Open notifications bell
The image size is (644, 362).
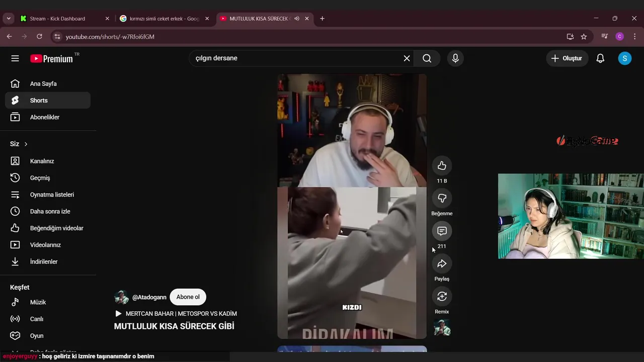[x=600, y=58]
